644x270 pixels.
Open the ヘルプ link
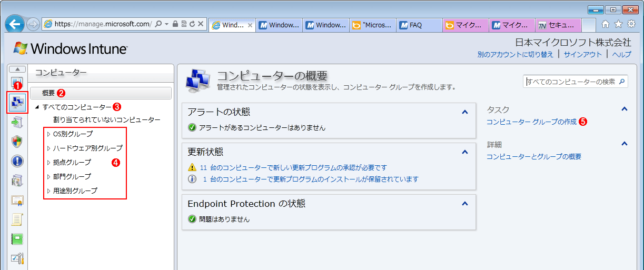(x=621, y=54)
